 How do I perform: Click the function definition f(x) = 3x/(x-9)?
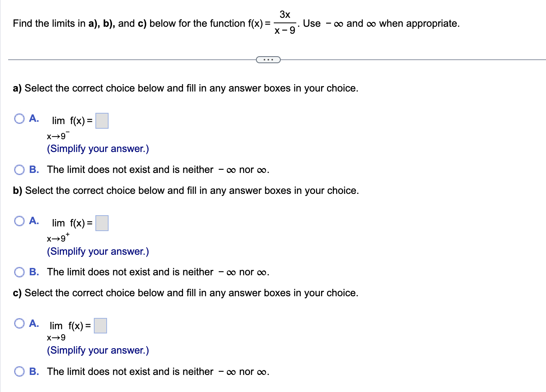coord(271,23)
